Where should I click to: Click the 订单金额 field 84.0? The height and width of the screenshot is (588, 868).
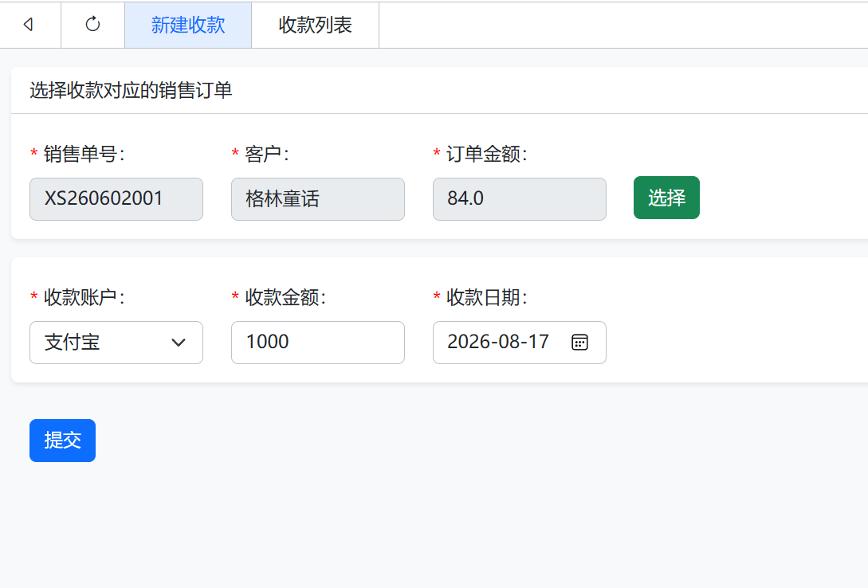pos(519,199)
